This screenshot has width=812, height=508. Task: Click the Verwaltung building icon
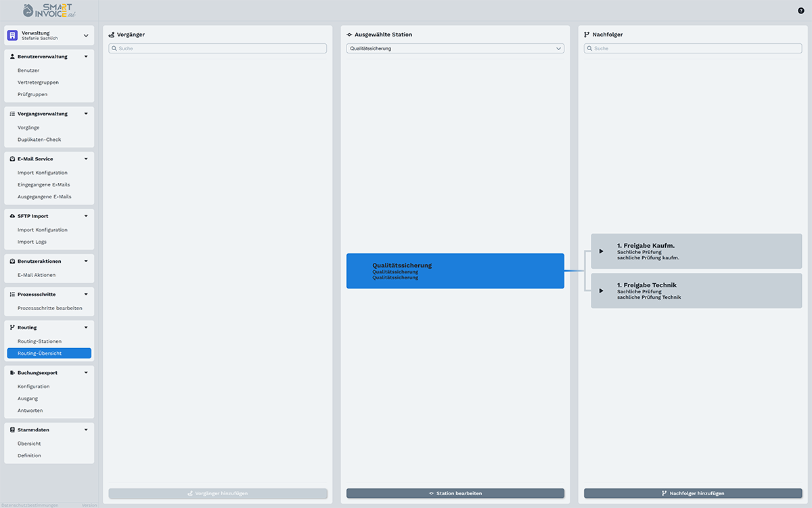[12, 35]
